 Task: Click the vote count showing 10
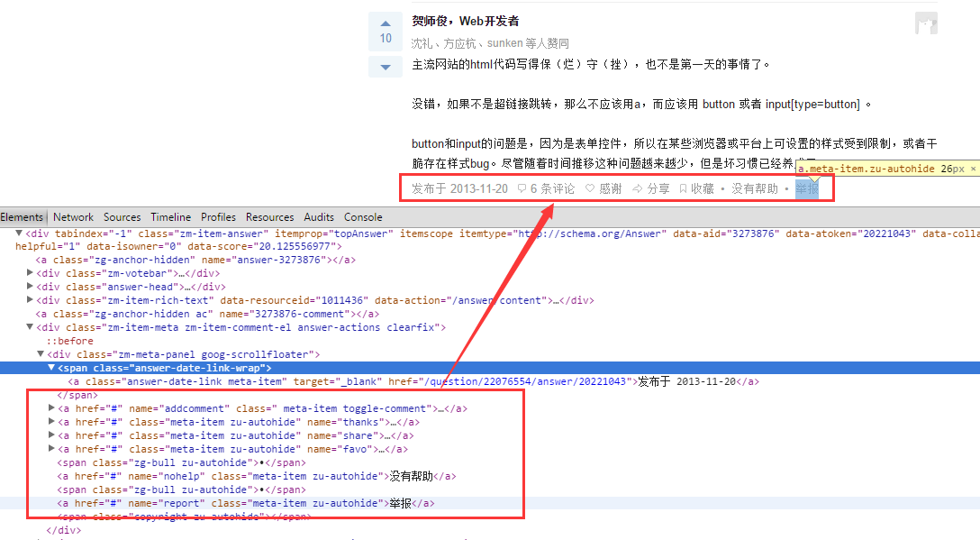tap(386, 38)
